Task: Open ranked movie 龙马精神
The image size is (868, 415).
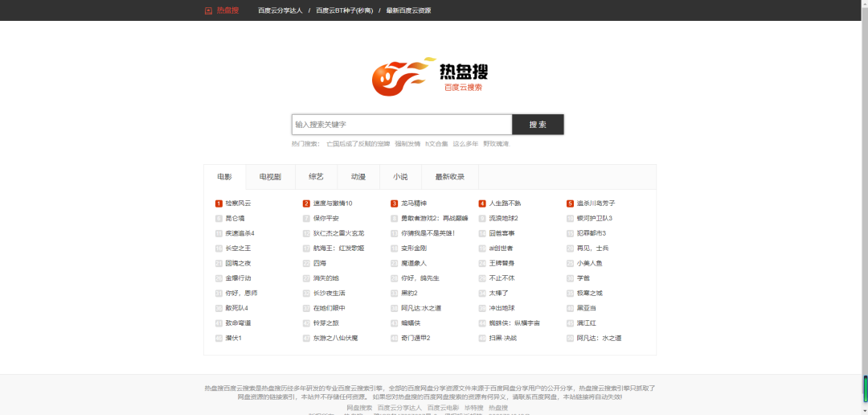Action: [414, 203]
